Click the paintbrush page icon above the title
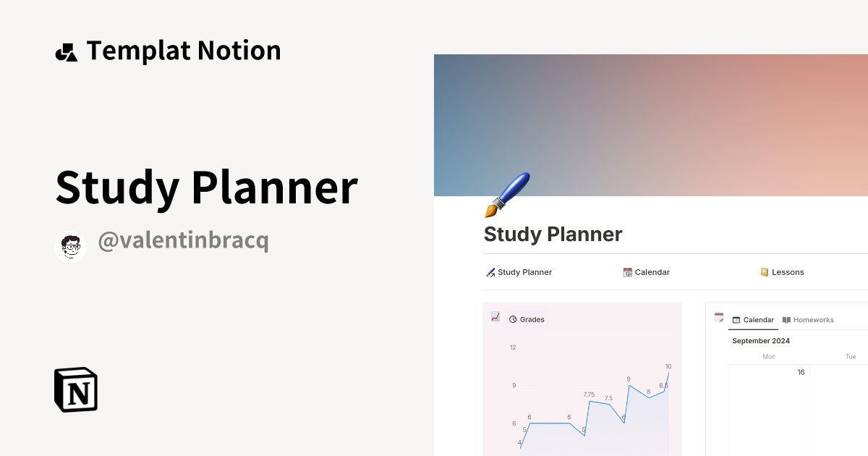This screenshot has width=868, height=456. [x=506, y=194]
